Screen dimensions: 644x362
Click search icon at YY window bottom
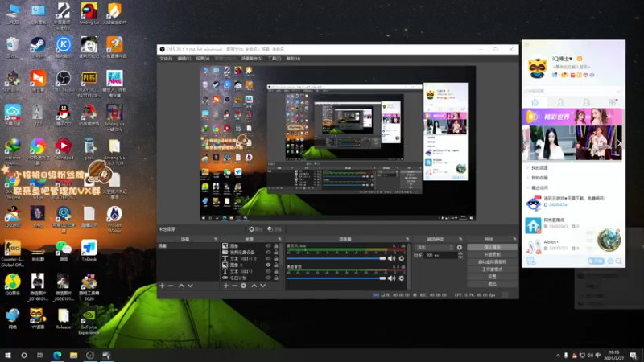[618, 261]
